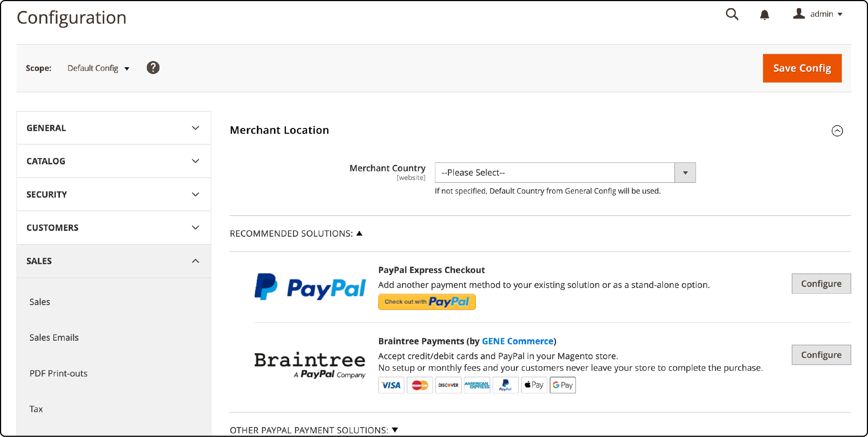Click the Google Pay icon
Viewport: 868px width, 437px height.
click(563, 385)
